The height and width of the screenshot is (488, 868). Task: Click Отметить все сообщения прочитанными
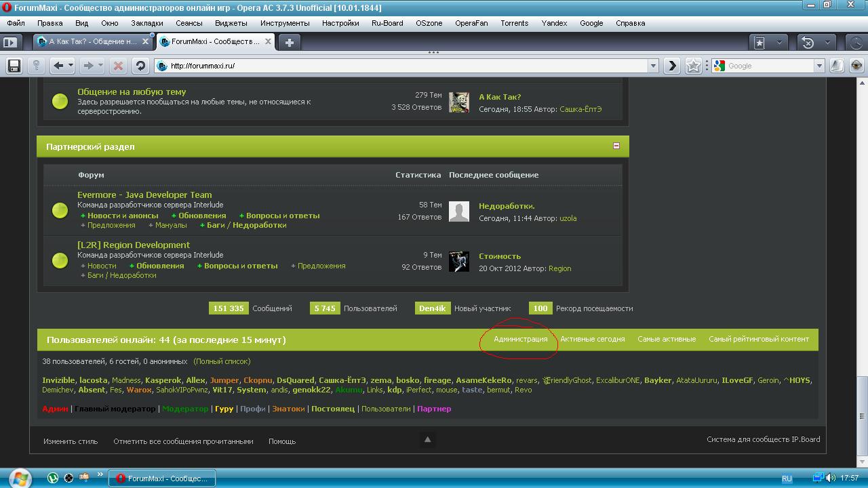183,441
